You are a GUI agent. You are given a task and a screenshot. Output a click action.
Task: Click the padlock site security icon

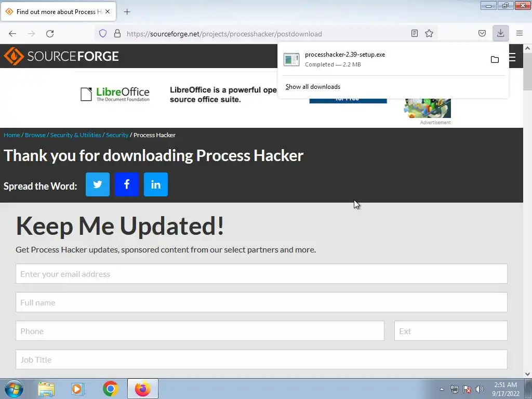(x=117, y=33)
